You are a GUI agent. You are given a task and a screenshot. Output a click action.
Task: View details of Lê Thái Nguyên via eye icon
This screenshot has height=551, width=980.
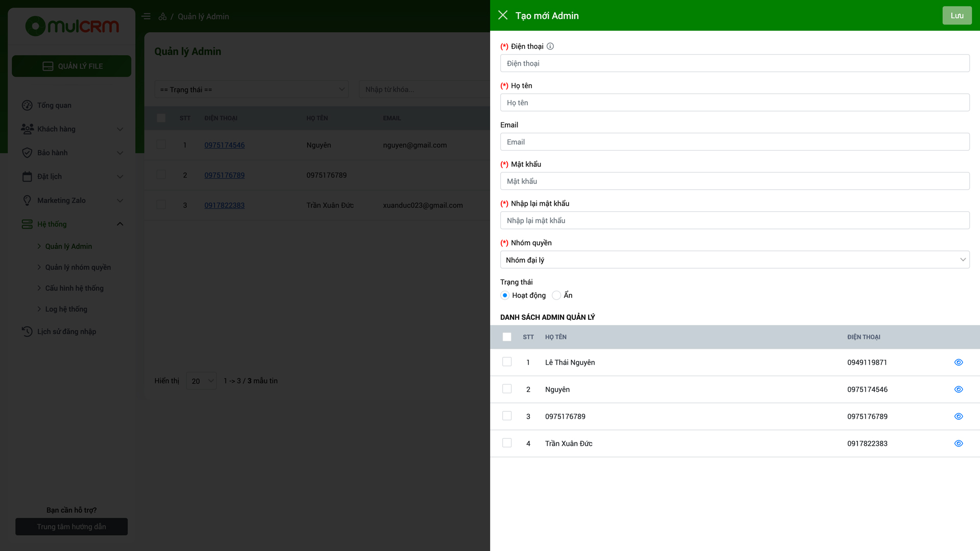(x=959, y=362)
